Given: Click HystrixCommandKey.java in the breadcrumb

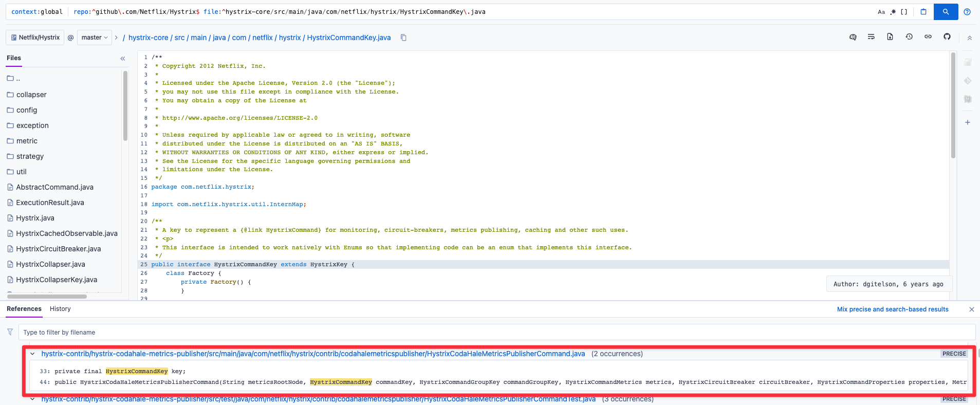Looking at the screenshot, I should tap(349, 38).
